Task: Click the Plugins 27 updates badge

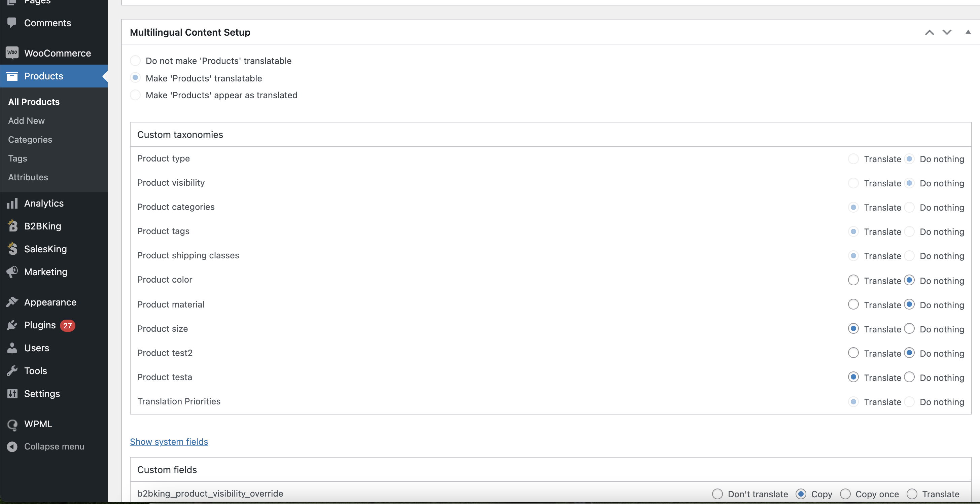Action: click(x=67, y=325)
